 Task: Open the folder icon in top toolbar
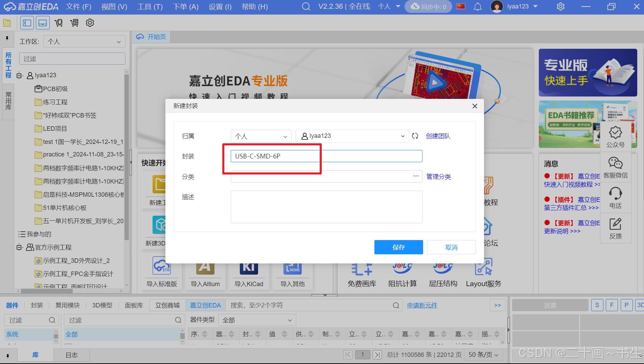click(7, 23)
